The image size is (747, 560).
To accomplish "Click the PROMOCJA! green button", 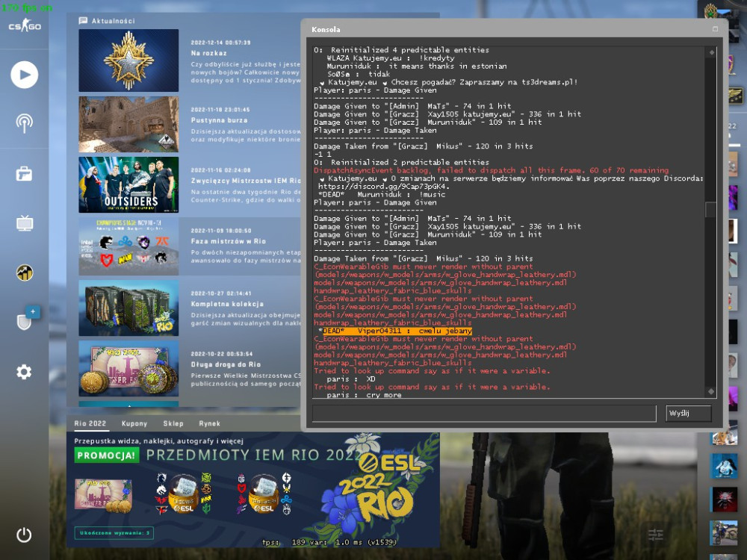I will click(x=107, y=455).
